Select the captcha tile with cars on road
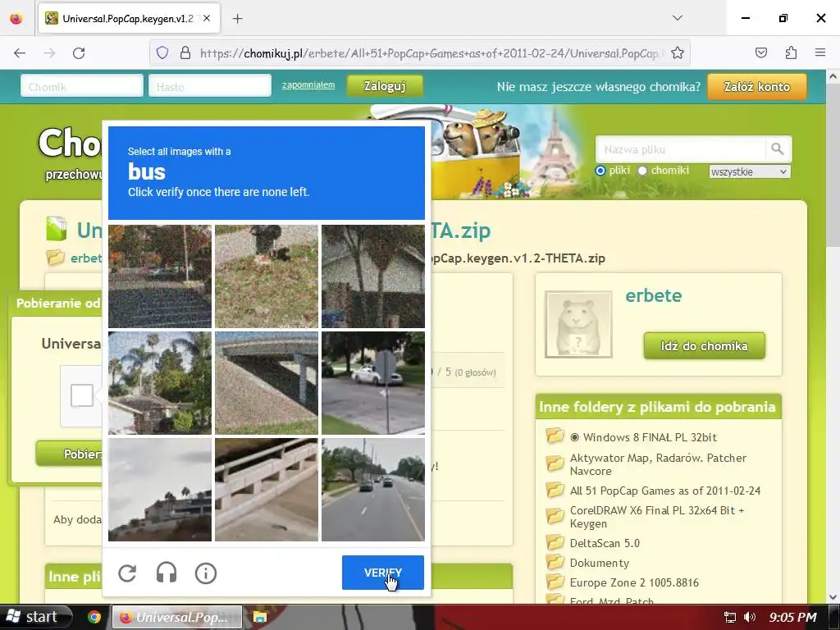840x630 pixels. coord(373,490)
